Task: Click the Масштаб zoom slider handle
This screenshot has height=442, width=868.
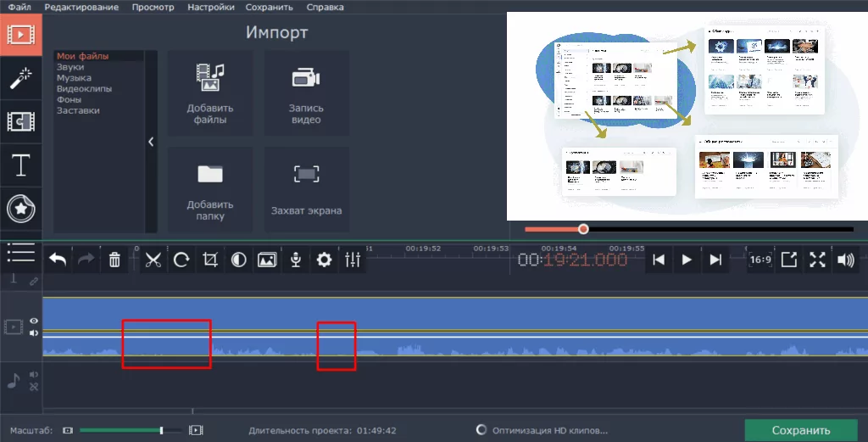Action: click(161, 430)
